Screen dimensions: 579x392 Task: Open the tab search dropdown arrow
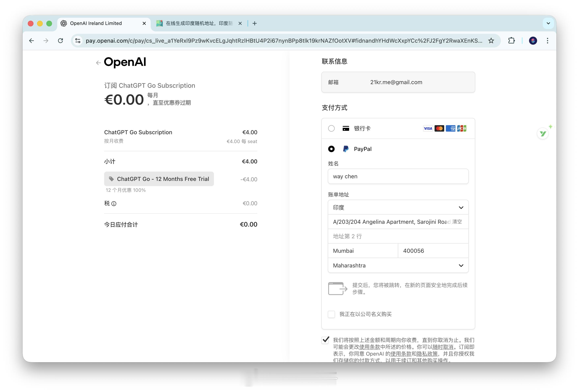(548, 23)
